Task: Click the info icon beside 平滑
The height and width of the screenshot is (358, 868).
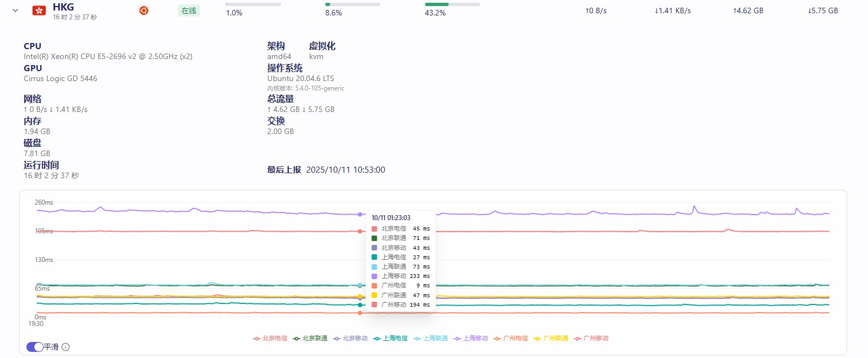Action: click(66, 347)
